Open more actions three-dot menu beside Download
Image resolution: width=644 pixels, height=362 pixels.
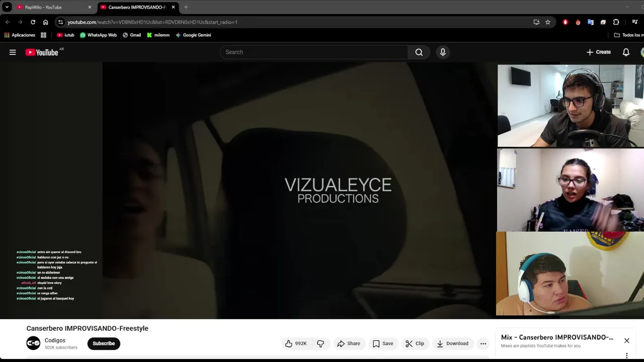pos(483,343)
